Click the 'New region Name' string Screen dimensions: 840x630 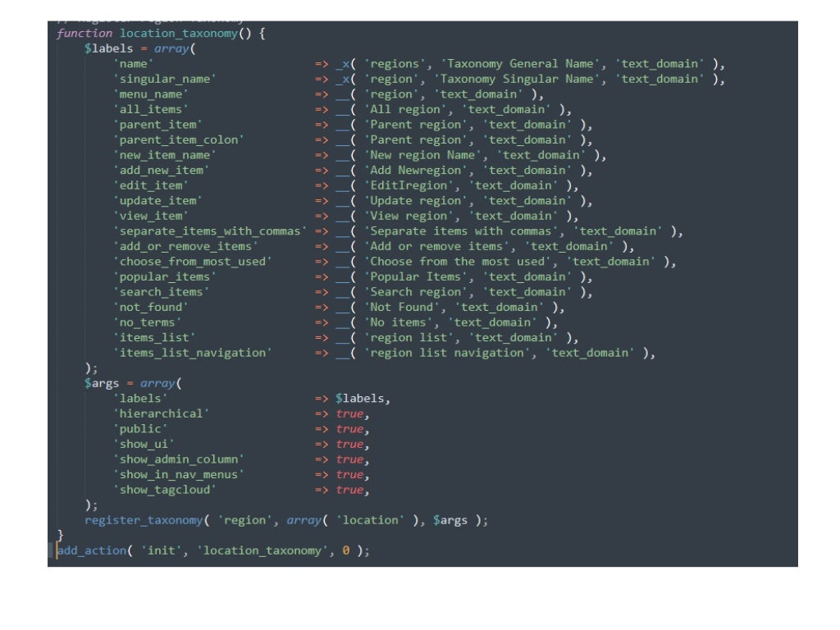coord(423,155)
